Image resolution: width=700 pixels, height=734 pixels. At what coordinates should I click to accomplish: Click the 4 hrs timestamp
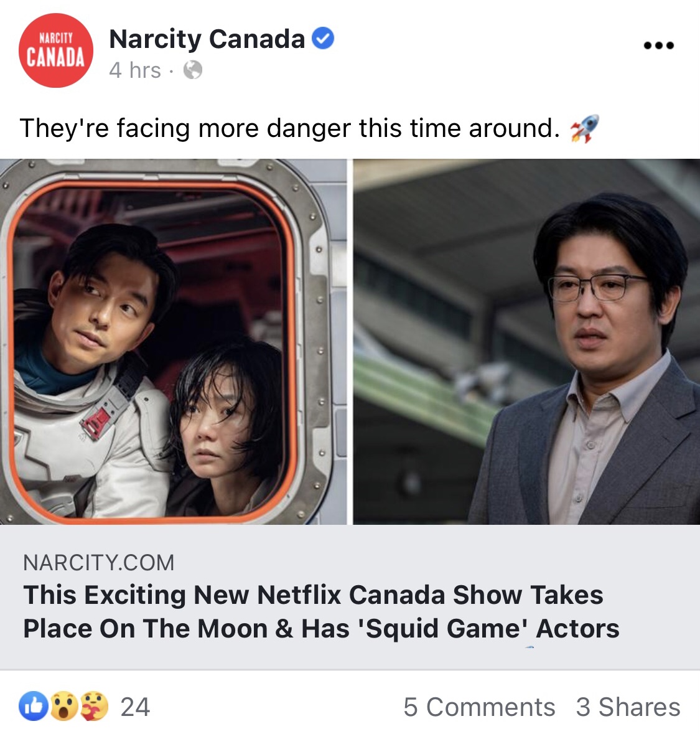135,70
